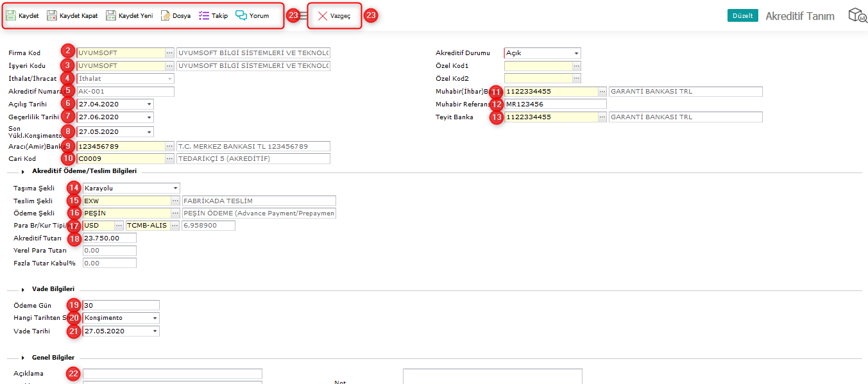Image resolution: width=868 pixels, height=384 pixels.
Task: Open the Takip tracking tool
Action: (213, 15)
